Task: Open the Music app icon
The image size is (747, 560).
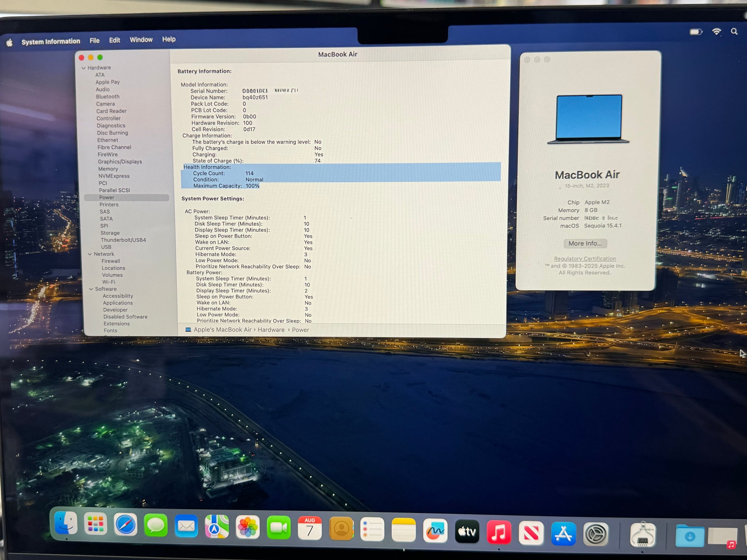Action: coord(499,532)
